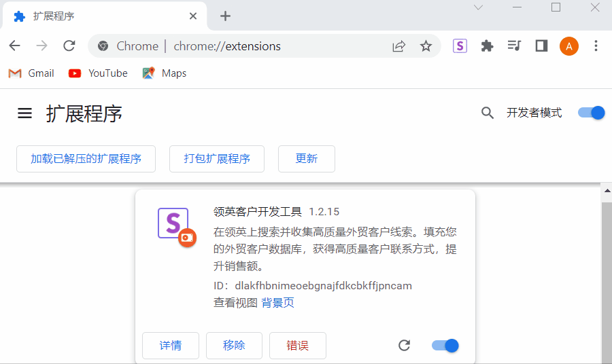Viewport: 612px width, 364px height.
Task: Toggle the side panel icon
Action: 541,46
